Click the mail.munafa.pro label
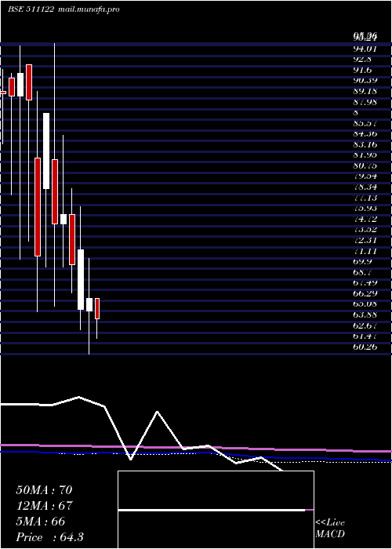The image size is (392, 549). (88, 9)
